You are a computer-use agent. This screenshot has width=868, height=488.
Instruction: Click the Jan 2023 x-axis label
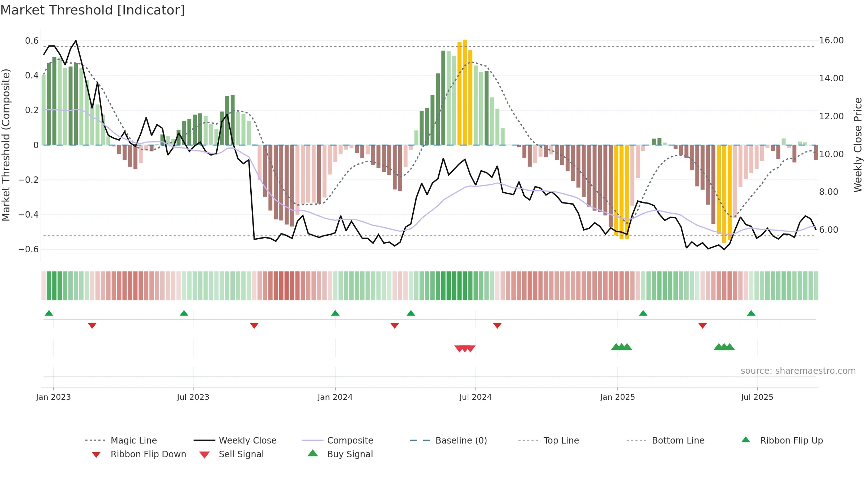[x=54, y=397]
